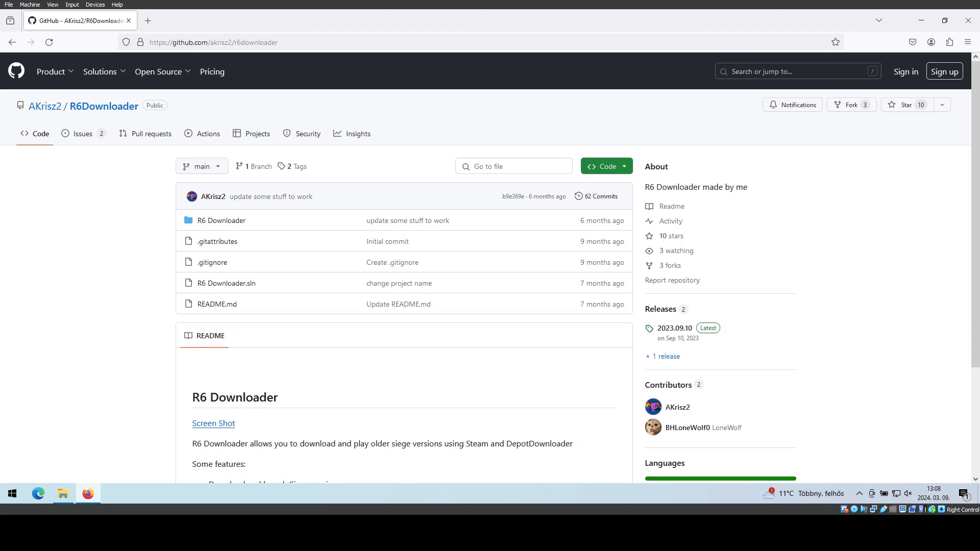
Task: Expand the main branch selector dropdown
Action: 202,166
